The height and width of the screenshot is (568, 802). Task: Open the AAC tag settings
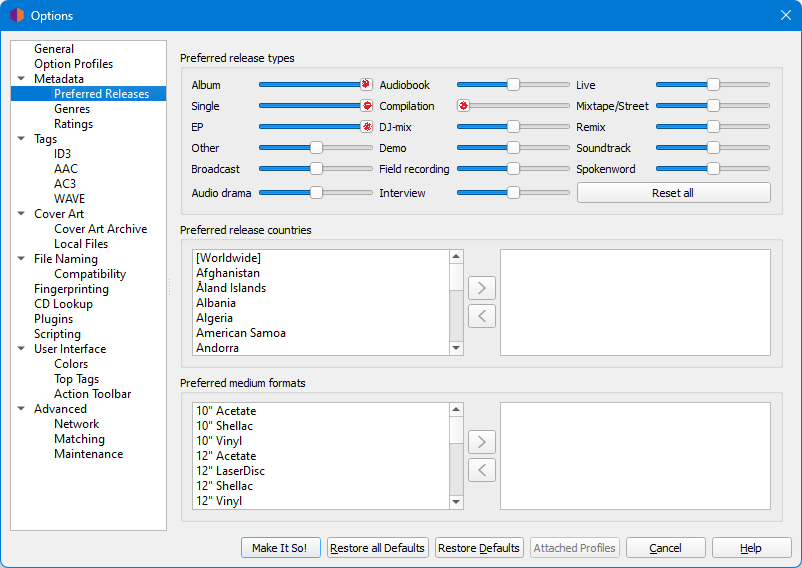[x=65, y=169]
